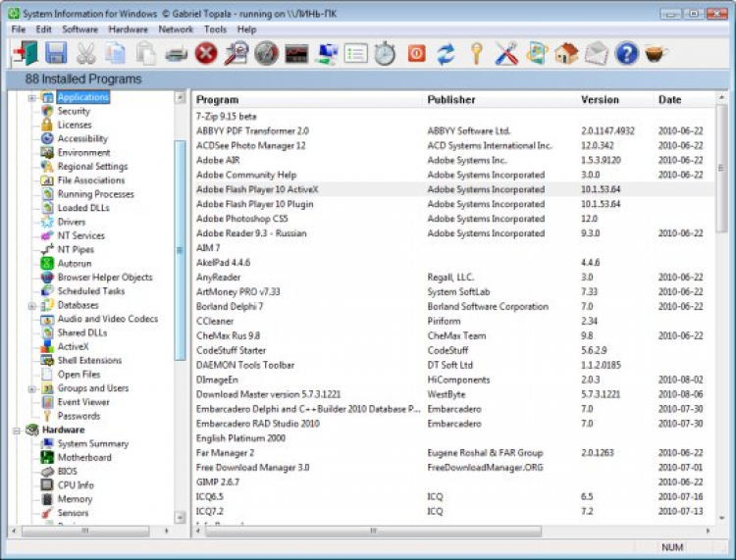Click the network computers icon
This screenshot has height=560, width=736.
coord(327,54)
